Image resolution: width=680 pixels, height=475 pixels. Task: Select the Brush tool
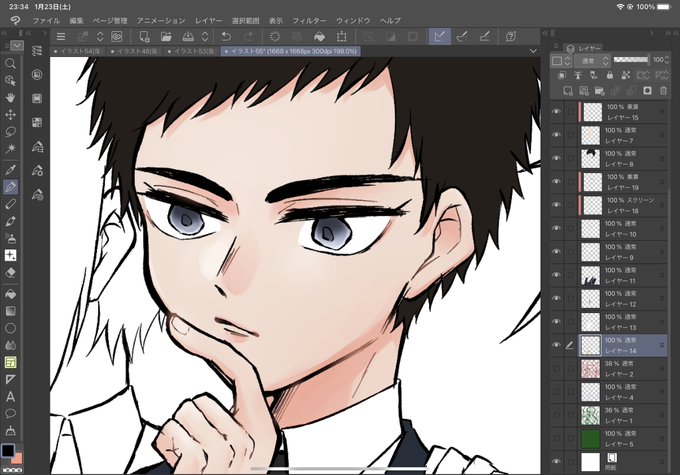pos(10,221)
